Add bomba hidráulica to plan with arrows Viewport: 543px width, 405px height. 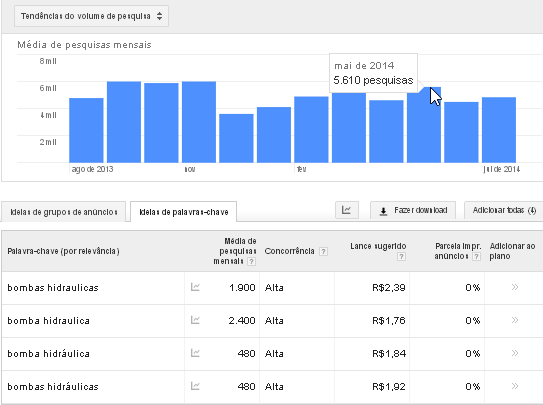click(515, 353)
